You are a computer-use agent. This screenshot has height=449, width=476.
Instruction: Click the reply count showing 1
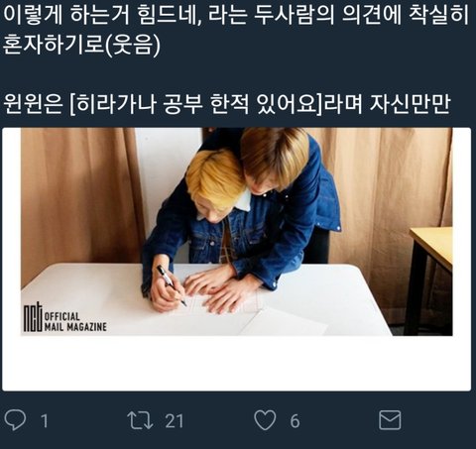44,421
